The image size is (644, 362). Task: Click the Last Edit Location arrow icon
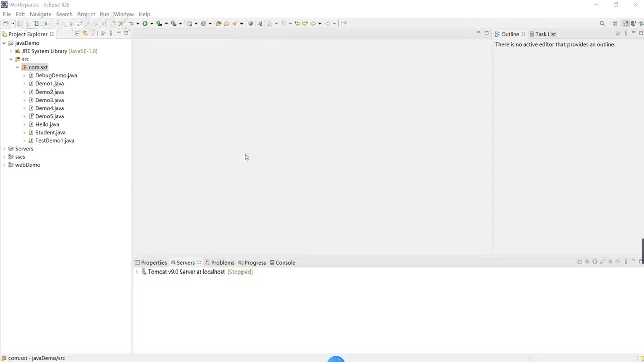point(297,23)
